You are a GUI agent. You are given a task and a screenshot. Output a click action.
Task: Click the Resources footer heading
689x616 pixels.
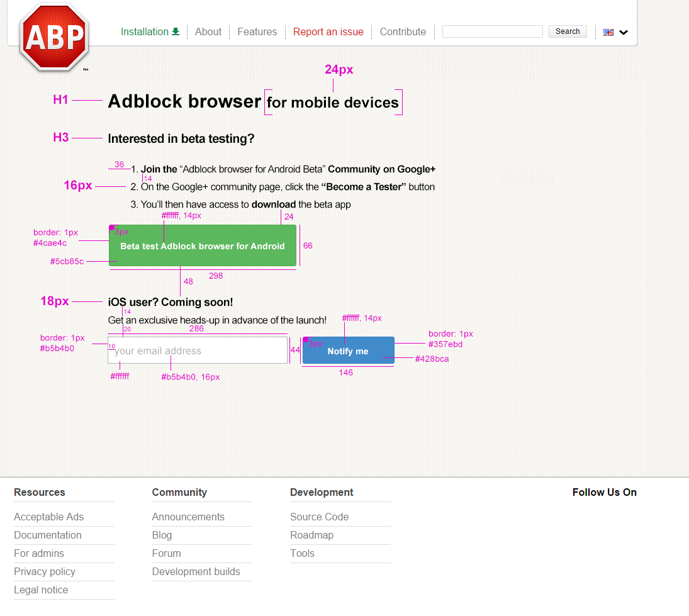click(x=40, y=492)
